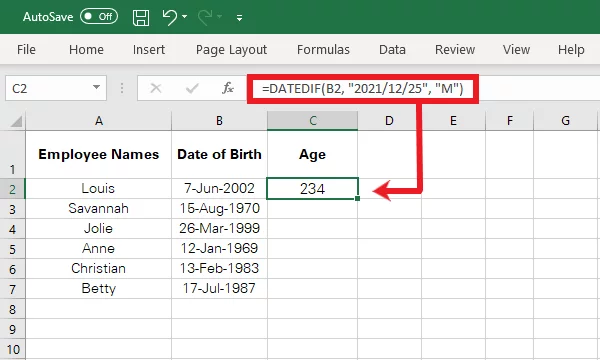Open the Help tab
The height and width of the screenshot is (360, 600).
pos(571,50)
